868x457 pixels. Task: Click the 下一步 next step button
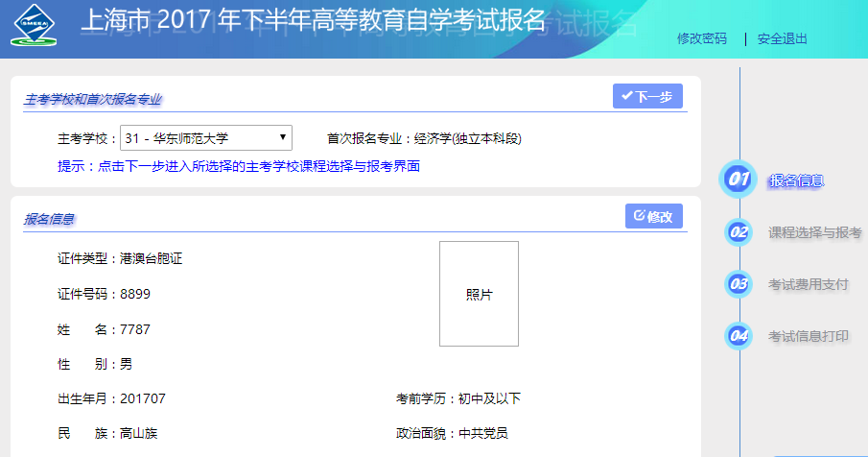(647, 96)
